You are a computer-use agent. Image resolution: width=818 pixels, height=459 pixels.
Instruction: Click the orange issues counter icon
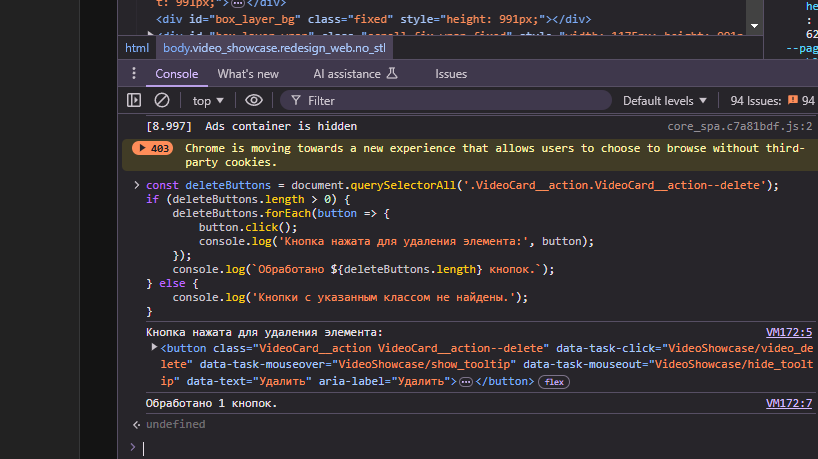(x=793, y=100)
